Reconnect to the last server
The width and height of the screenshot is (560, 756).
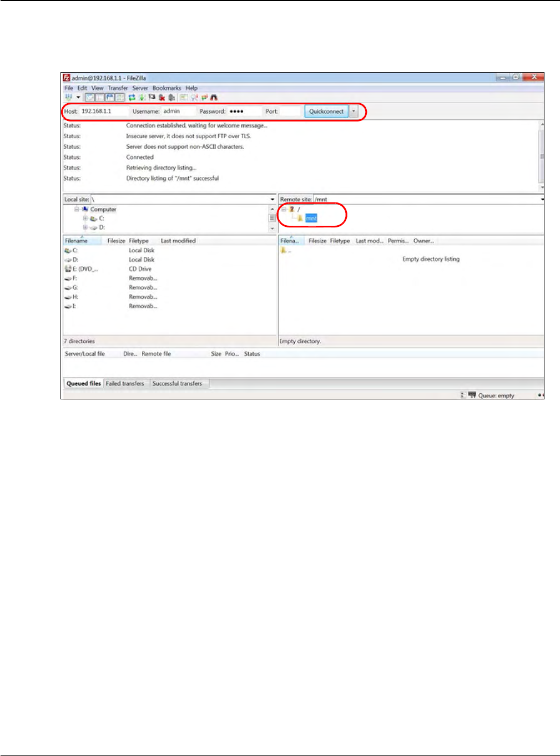pyautogui.click(x=171, y=97)
